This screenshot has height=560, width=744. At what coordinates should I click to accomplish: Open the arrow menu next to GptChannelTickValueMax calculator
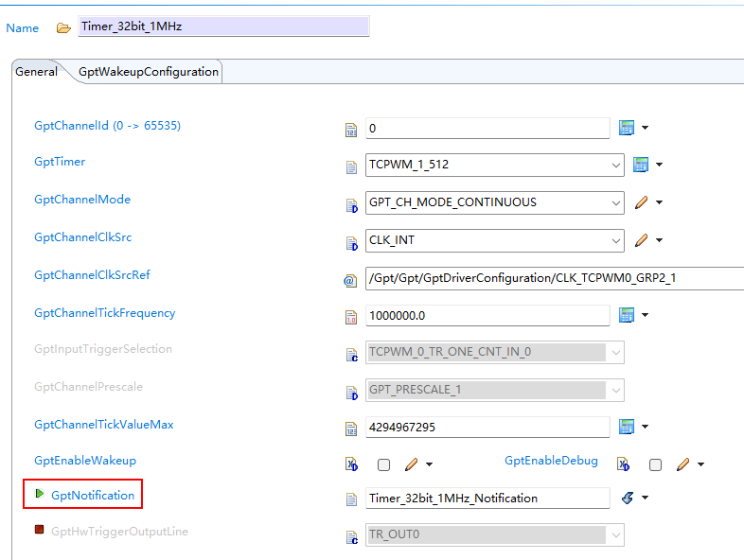click(x=645, y=427)
